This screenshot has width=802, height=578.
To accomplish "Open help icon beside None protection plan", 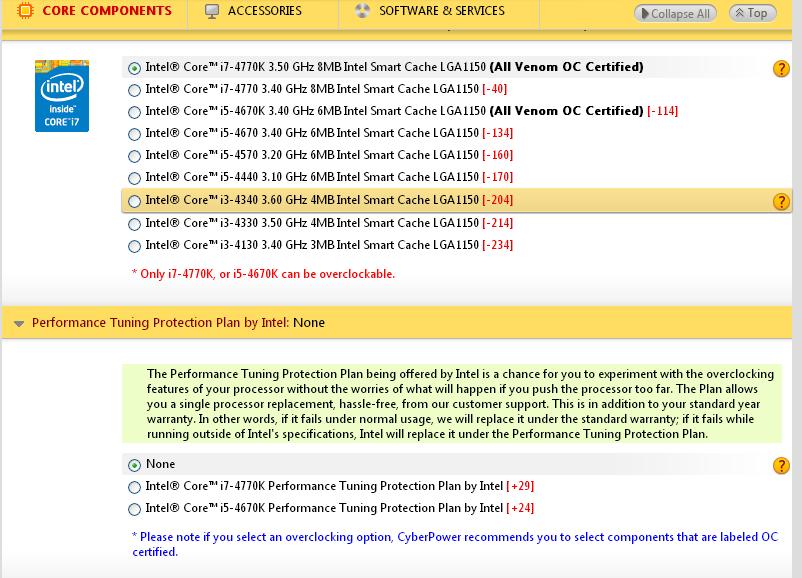I will click(x=781, y=465).
